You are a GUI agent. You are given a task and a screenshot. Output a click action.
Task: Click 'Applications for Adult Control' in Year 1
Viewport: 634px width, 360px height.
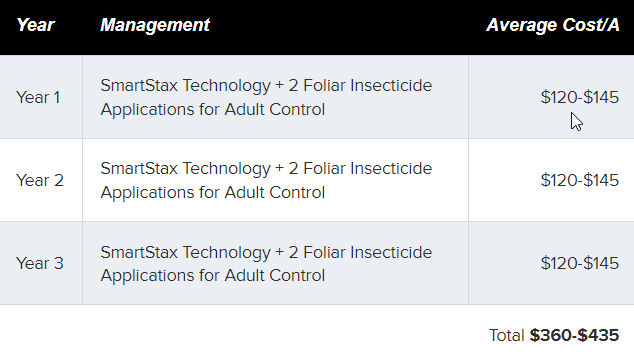coord(213,110)
